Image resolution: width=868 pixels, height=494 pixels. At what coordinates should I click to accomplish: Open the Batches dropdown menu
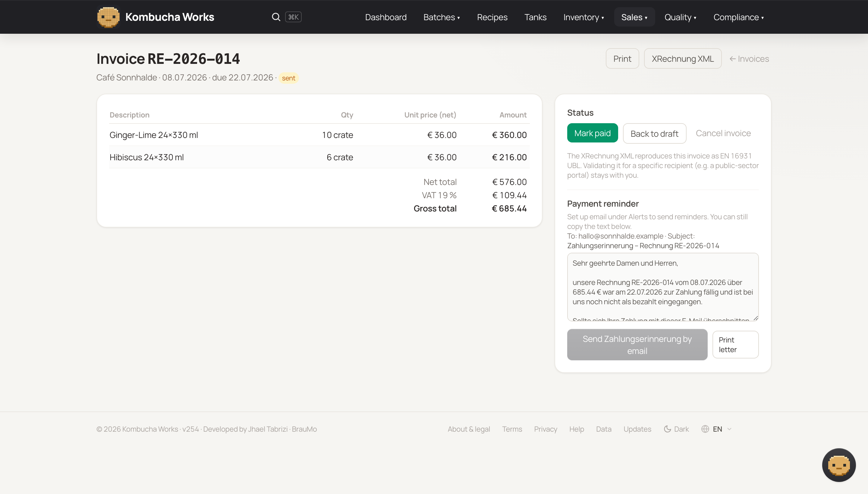pyautogui.click(x=442, y=17)
